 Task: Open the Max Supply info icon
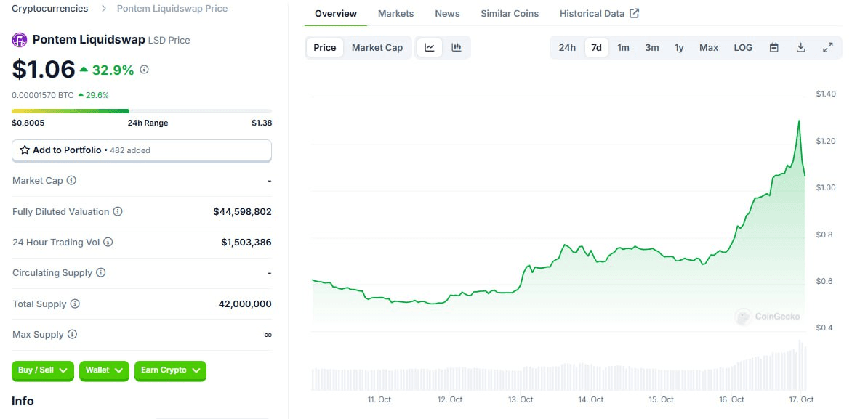73,335
